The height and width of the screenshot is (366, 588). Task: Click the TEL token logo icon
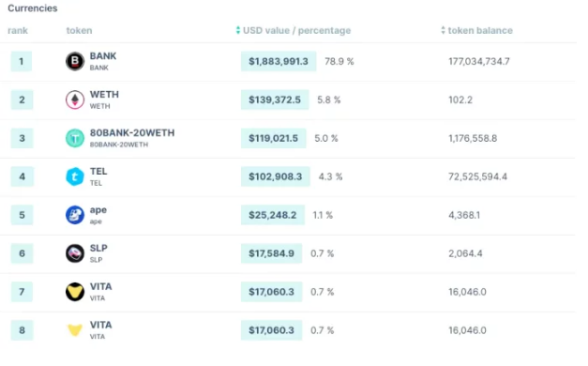coord(75,176)
